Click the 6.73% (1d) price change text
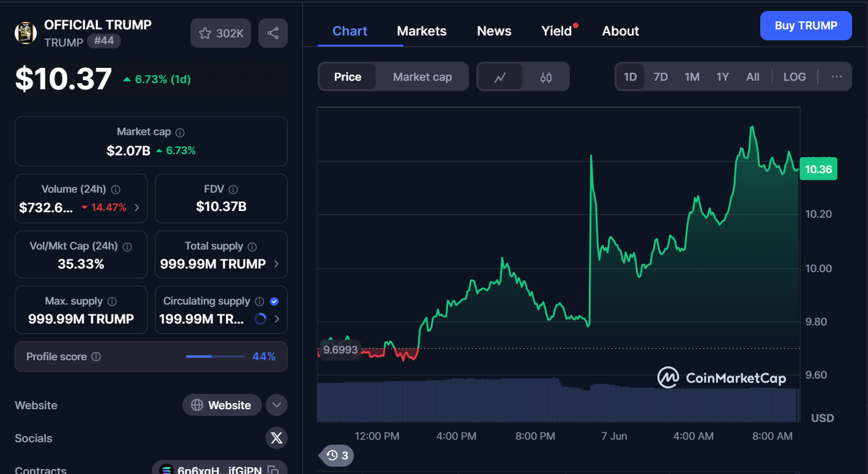 pos(163,80)
